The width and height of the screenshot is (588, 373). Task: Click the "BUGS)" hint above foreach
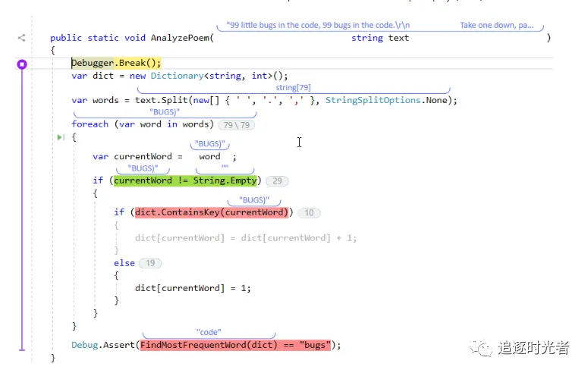click(165, 111)
